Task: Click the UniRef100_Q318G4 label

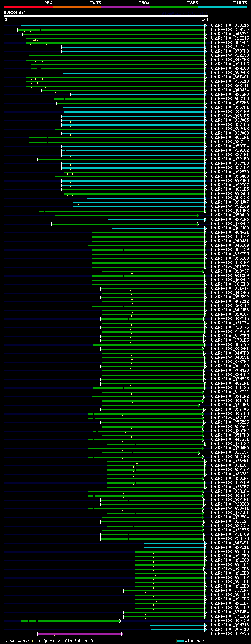Action: click(x=230, y=465)
